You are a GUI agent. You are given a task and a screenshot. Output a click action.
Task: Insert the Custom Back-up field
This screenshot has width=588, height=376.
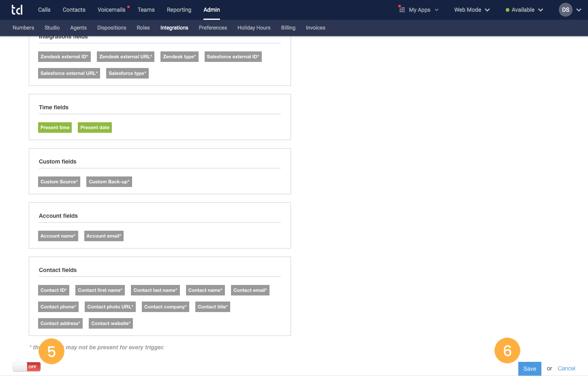pos(109,182)
